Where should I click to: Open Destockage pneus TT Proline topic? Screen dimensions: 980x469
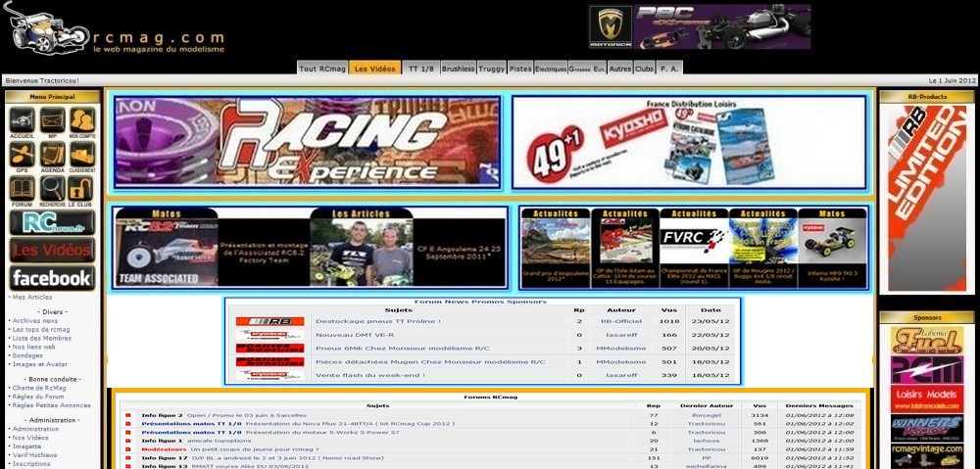[x=378, y=321]
